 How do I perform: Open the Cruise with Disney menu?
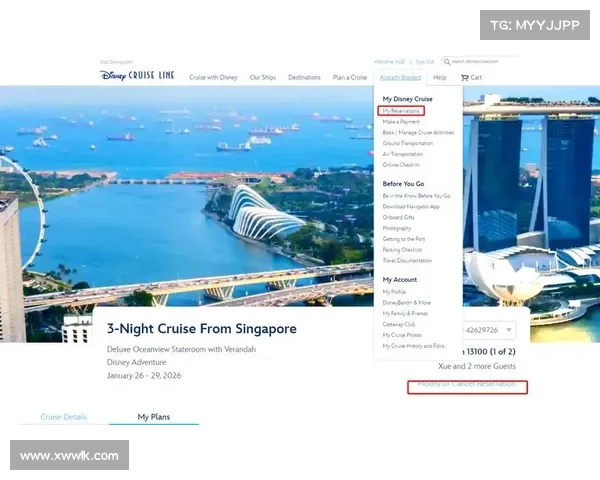(x=213, y=77)
